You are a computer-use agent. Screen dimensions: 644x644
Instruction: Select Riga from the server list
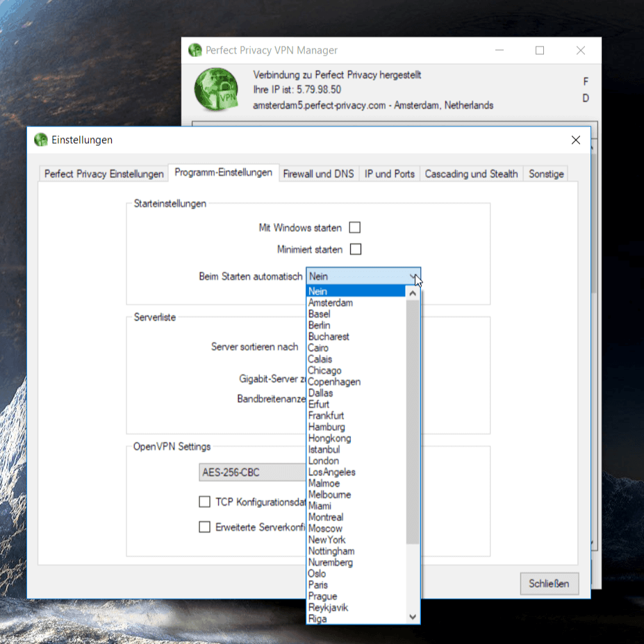(x=356, y=618)
